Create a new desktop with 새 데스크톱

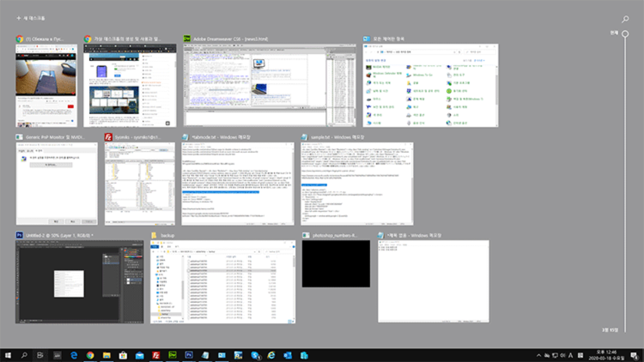click(30, 18)
